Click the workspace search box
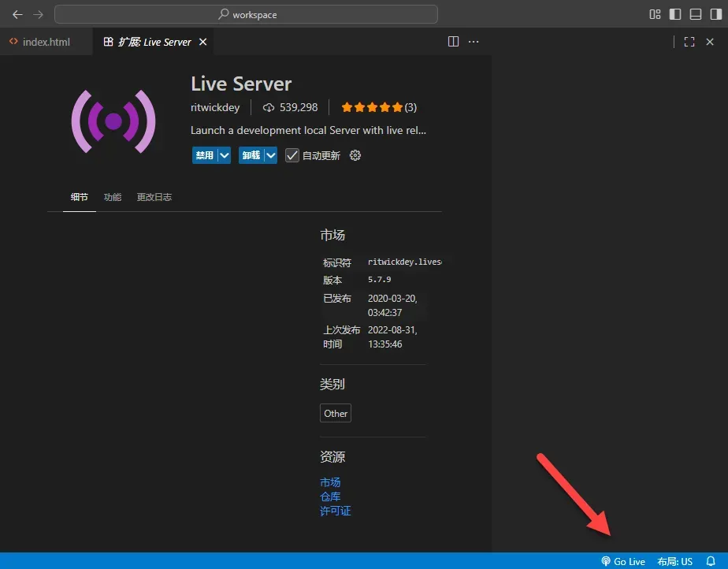728x569 pixels. (x=246, y=14)
